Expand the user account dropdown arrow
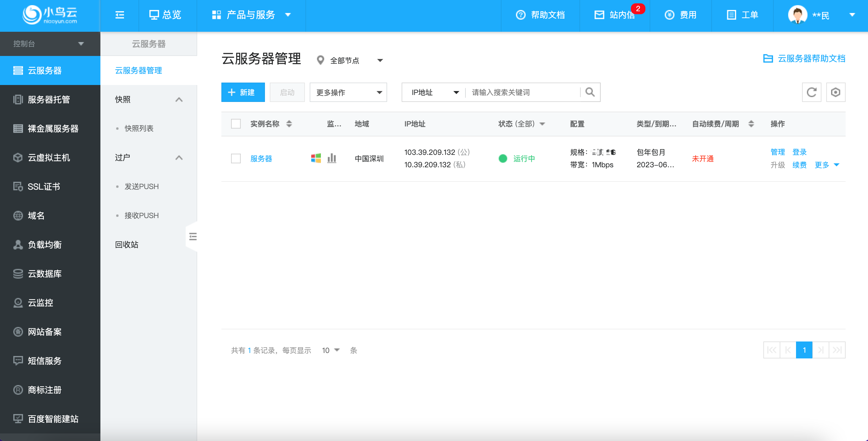The width and height of the screenshot is (868, 441). pyautogui.click(x=852, y=15)
